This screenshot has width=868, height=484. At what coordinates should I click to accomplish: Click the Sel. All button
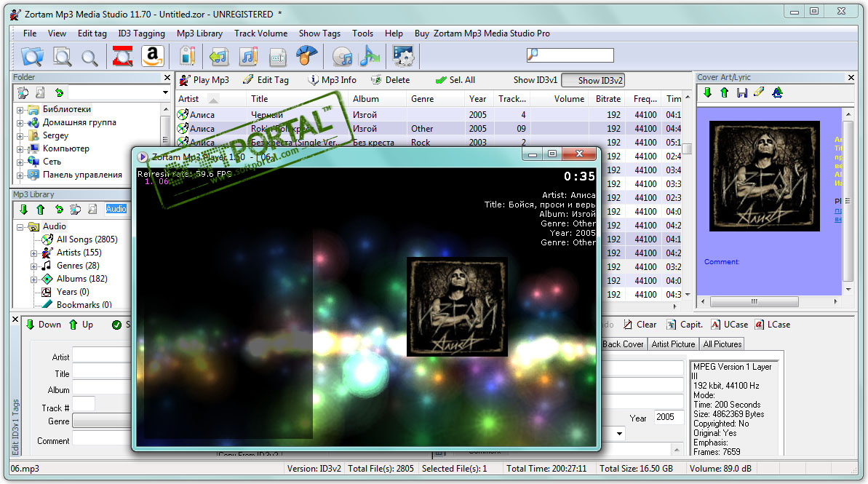[x=455, y=80]
